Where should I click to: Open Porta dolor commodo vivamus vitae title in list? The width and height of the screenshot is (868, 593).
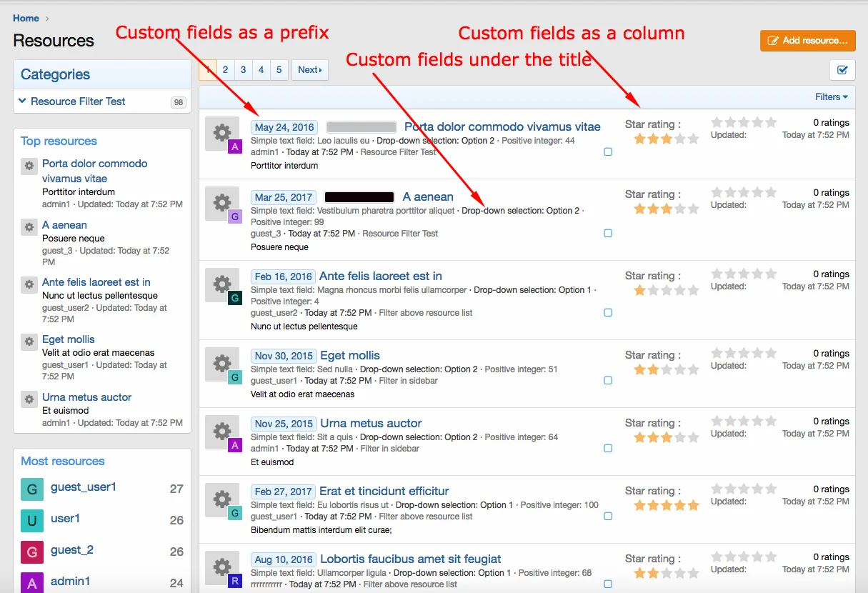coord(502,126)
